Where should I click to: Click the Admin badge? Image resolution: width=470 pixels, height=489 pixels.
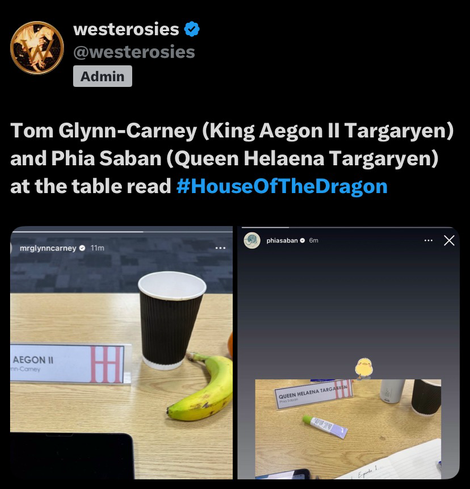pyautogui.click(x=103, y=76)
